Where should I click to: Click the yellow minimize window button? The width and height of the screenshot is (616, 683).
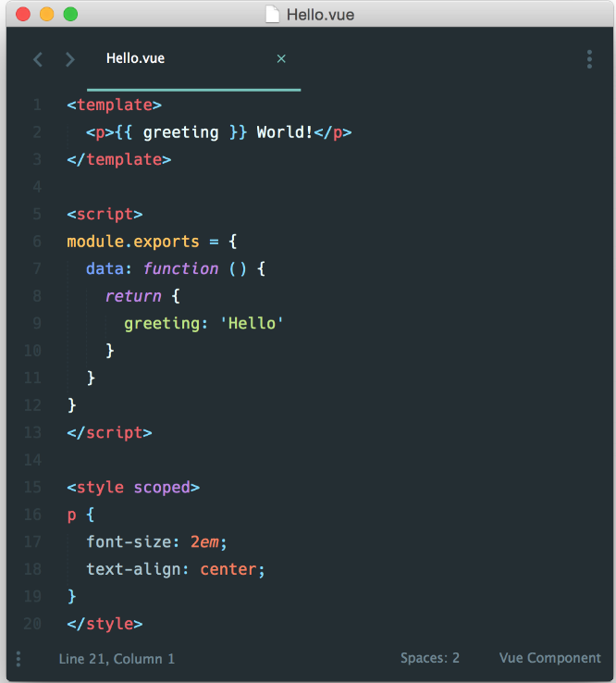[46, 15]
